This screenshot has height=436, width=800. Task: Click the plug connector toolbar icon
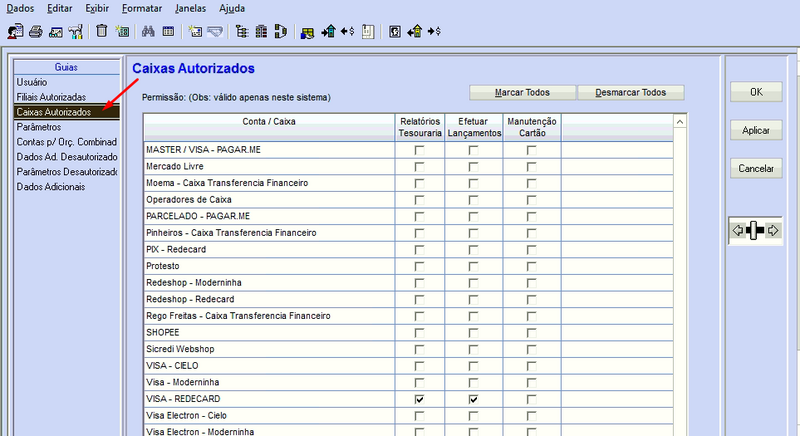281,32
